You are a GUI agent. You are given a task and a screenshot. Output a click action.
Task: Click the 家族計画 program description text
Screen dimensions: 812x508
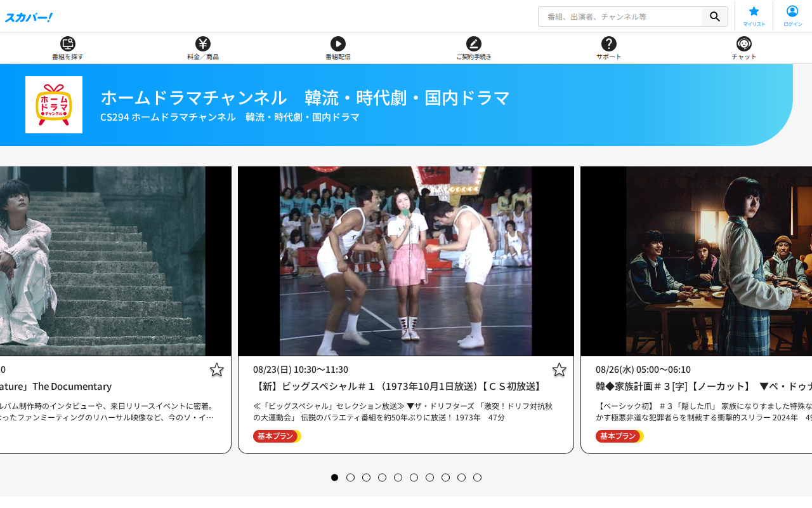704,411
